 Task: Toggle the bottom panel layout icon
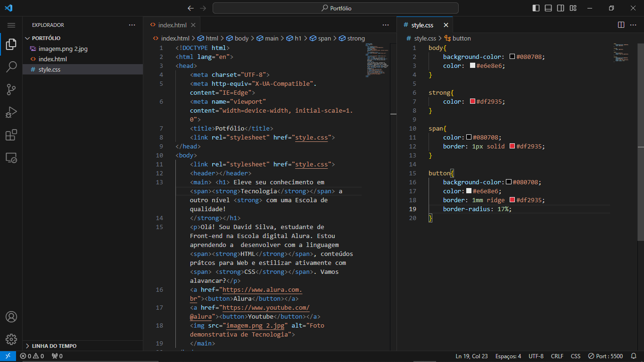click(548, 8)
